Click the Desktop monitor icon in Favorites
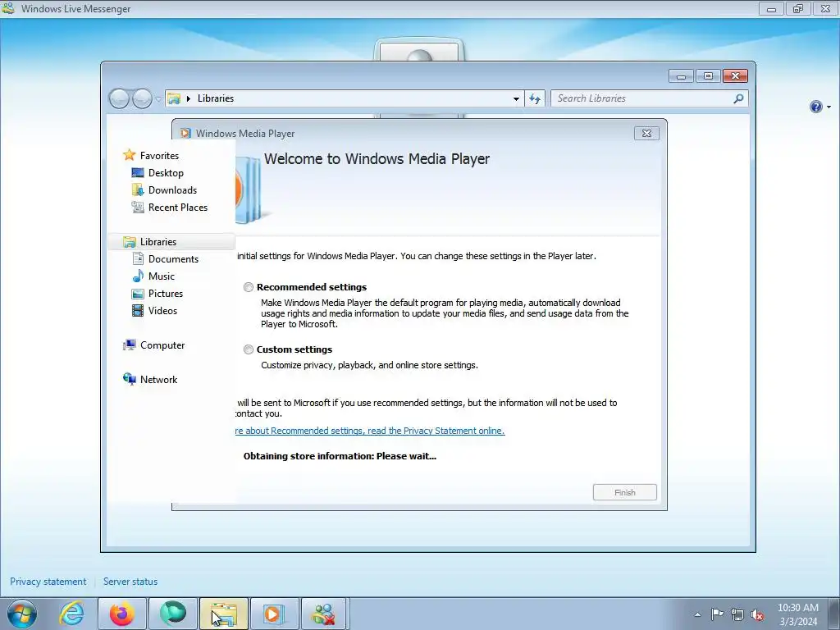Viewport: 840px width, 630px height. click(x=138, y=172)
